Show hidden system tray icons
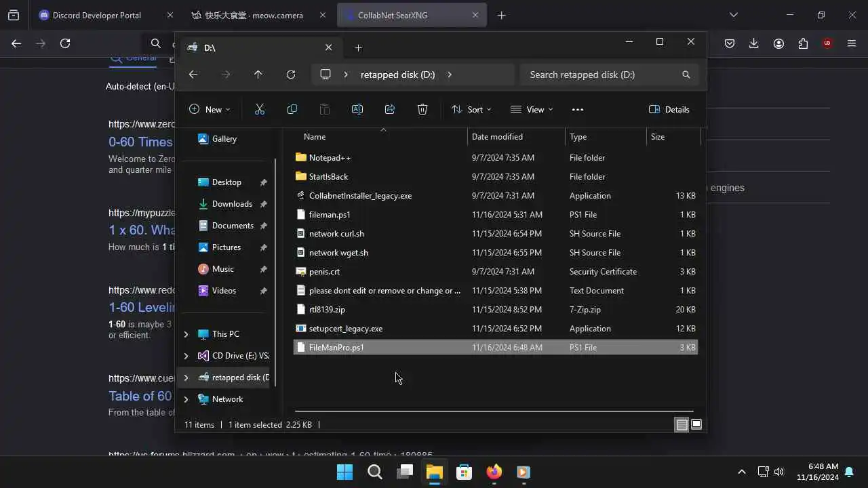868x488 pixels. click(741, 472)
